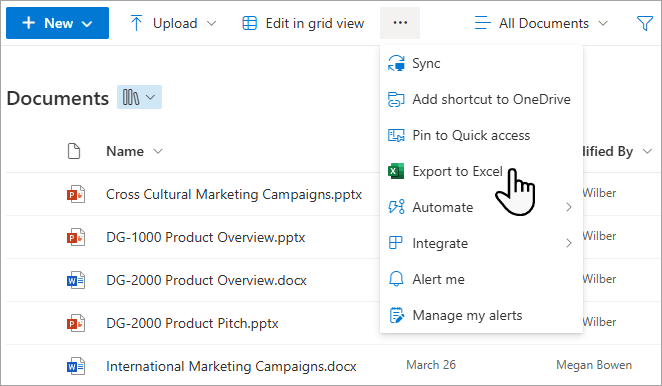
Task: Click Edit in grid view
Action: click(303, 23)
